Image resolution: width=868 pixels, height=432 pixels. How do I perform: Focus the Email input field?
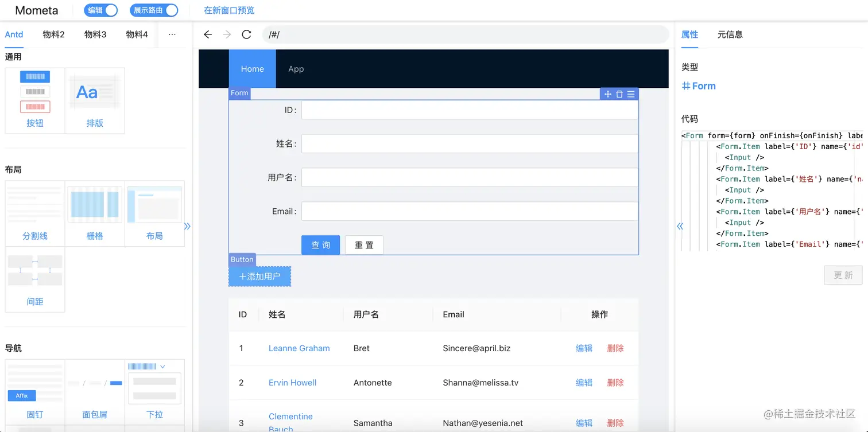(x=470, y=211)
